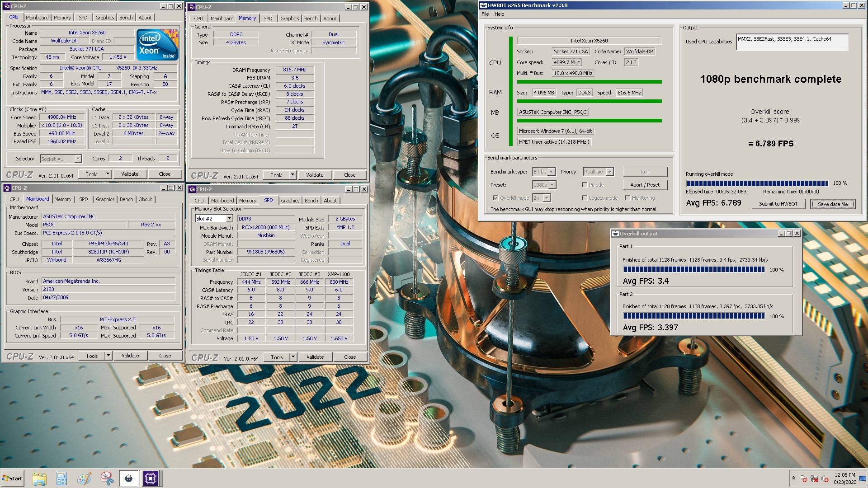Click the title bar icon of the CPU-Z Mainboard window
Screen dimensions: 868x488
point(7,188)
